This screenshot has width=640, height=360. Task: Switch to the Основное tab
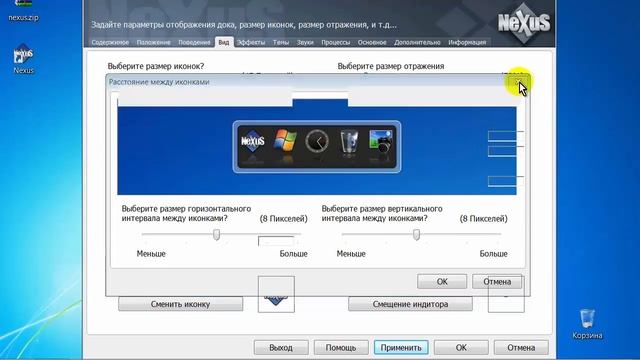click(x=372, y=42)
